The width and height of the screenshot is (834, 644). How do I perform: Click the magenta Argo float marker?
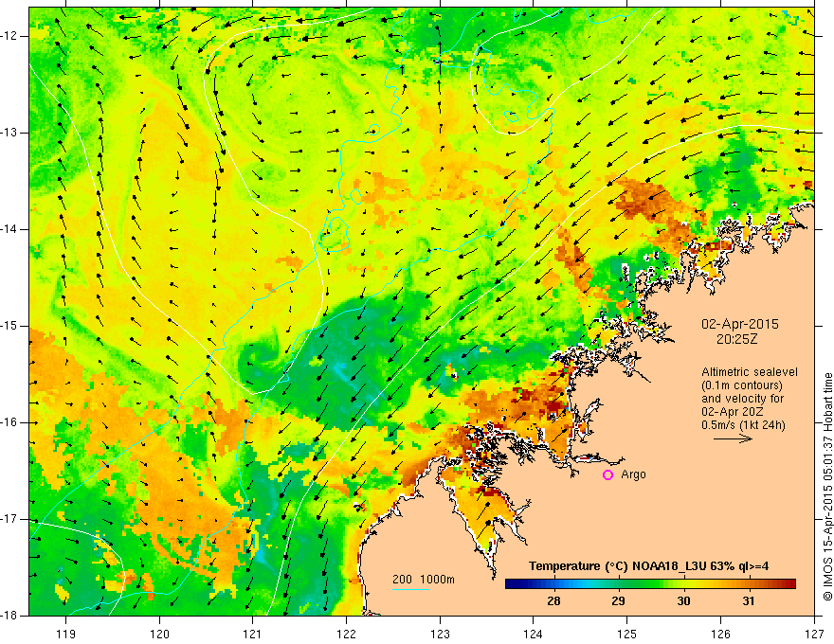tap(607, 475)
